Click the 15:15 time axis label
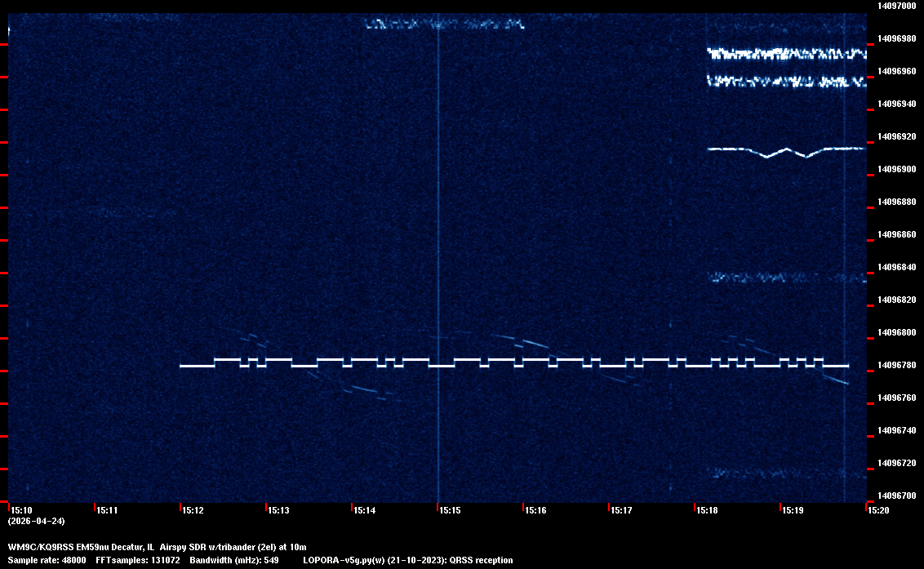The height and width of the screenshot is (569, 924). point(450,510)
